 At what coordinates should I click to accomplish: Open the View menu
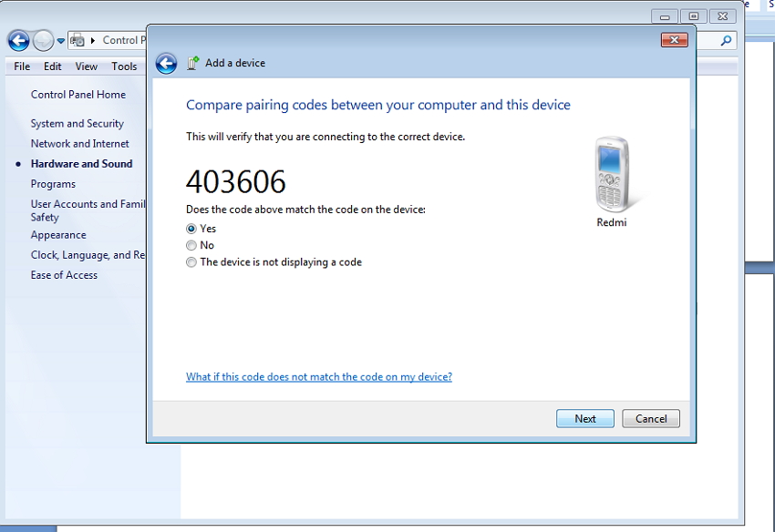coord(87,66)
